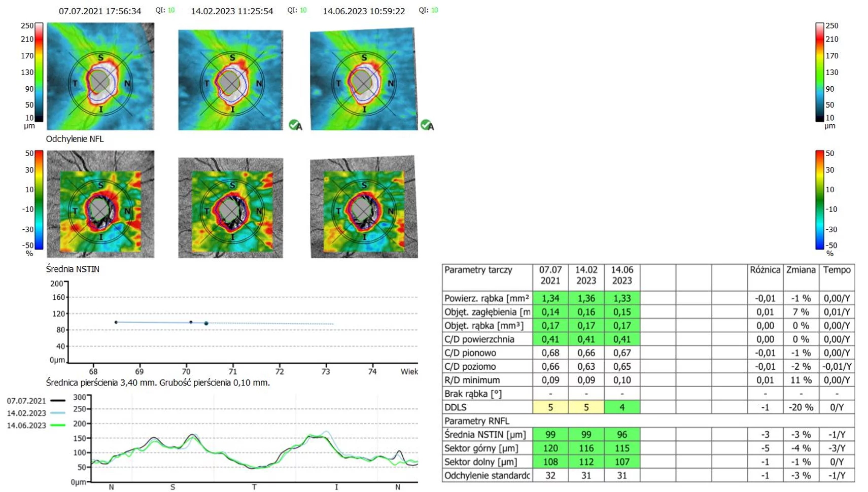Select the Sektor dolny value 112
Viewport: 868px width, 492px height.
(x=586, y=462)
